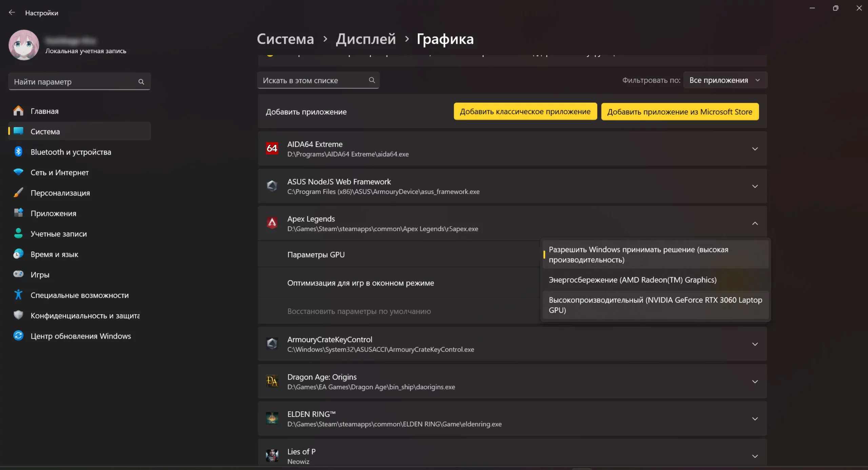Go to Центр обновления Windows
Screen dimensions: 868x470
80,336
